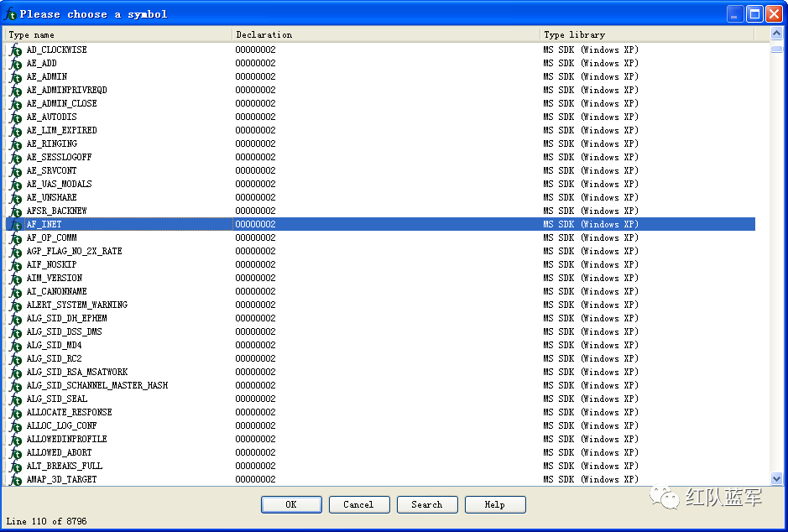Image resolution: width=788 pixels, height=532 pixels.
Task: Click the icon of highlighted AF_INET row
Action: (x=16, y=225)
